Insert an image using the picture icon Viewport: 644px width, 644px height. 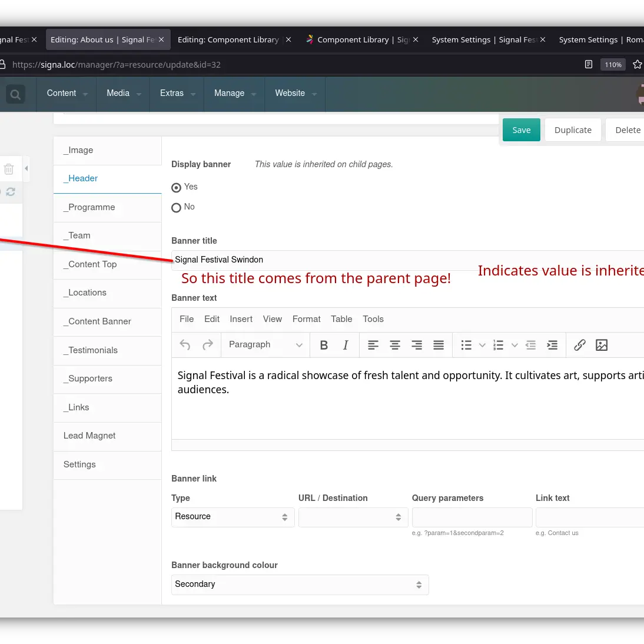point(602,345)
